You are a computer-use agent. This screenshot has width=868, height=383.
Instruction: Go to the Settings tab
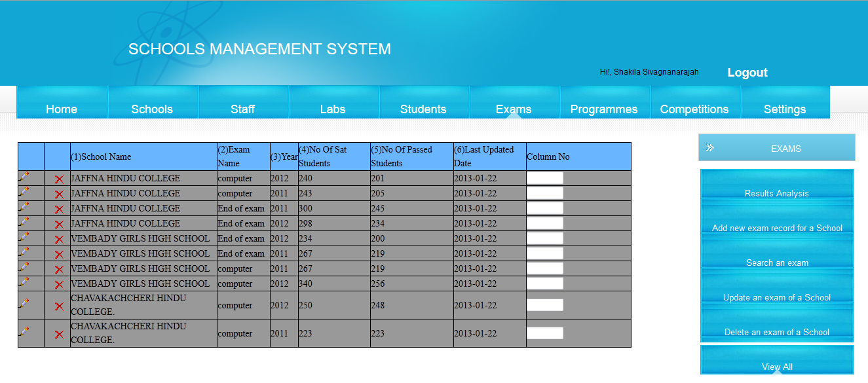click(784, 109)
